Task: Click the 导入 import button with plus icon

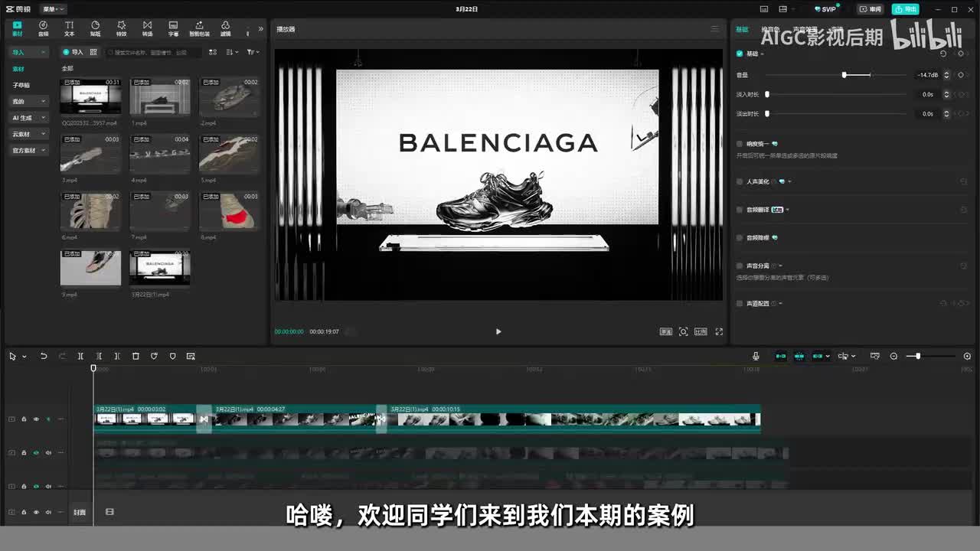Action: [73, 52]
